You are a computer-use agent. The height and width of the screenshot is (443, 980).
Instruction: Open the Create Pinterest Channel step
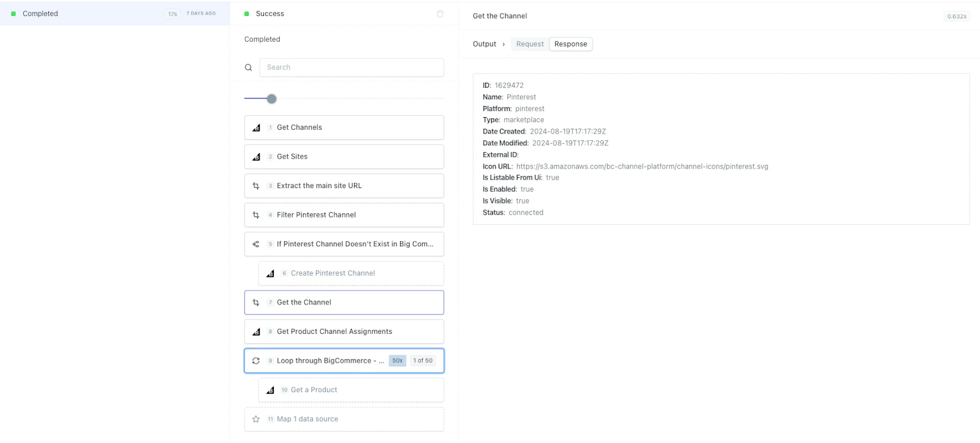351,273
